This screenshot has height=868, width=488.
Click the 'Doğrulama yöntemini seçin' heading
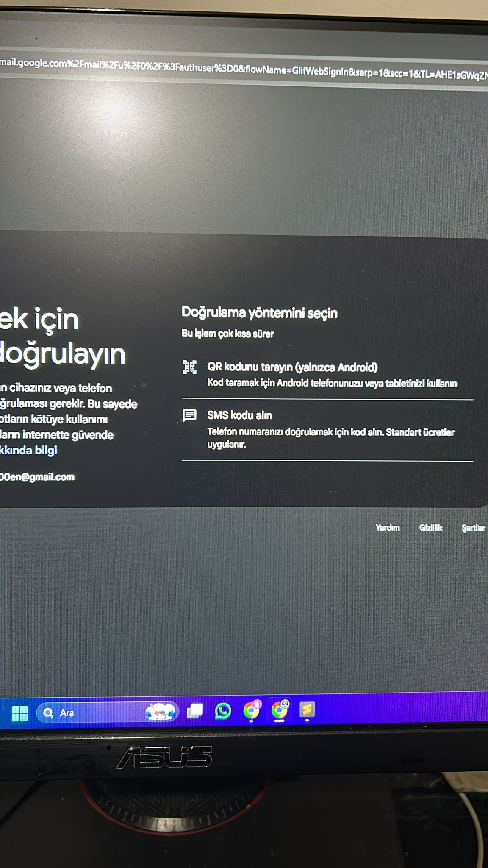[260, 313]
